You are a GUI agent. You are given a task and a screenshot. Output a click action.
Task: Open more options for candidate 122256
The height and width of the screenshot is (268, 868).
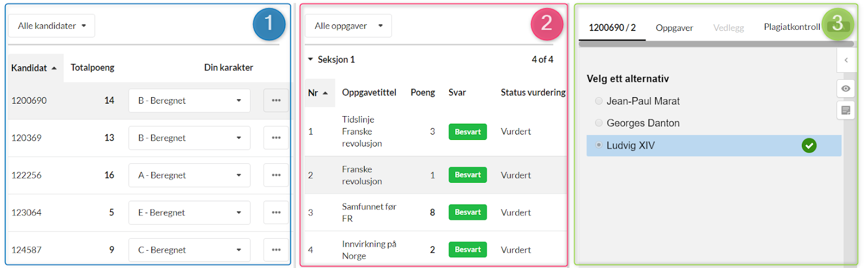[276, 175]
